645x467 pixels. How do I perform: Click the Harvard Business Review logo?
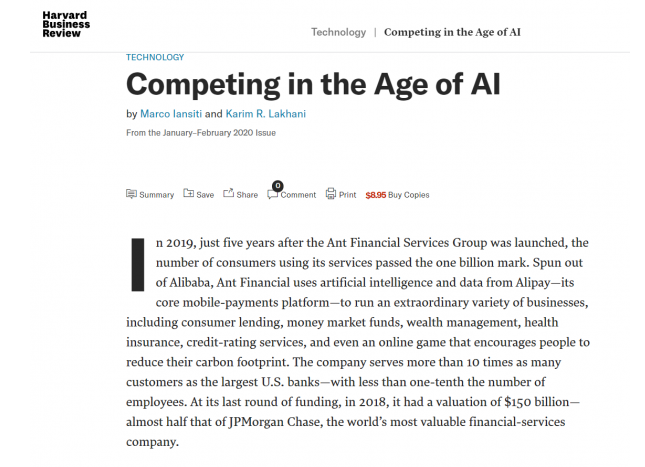[66, 24]
